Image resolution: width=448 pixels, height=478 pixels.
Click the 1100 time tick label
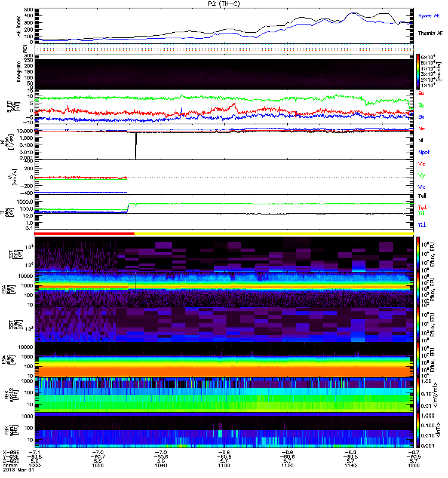tap(224, 465)
